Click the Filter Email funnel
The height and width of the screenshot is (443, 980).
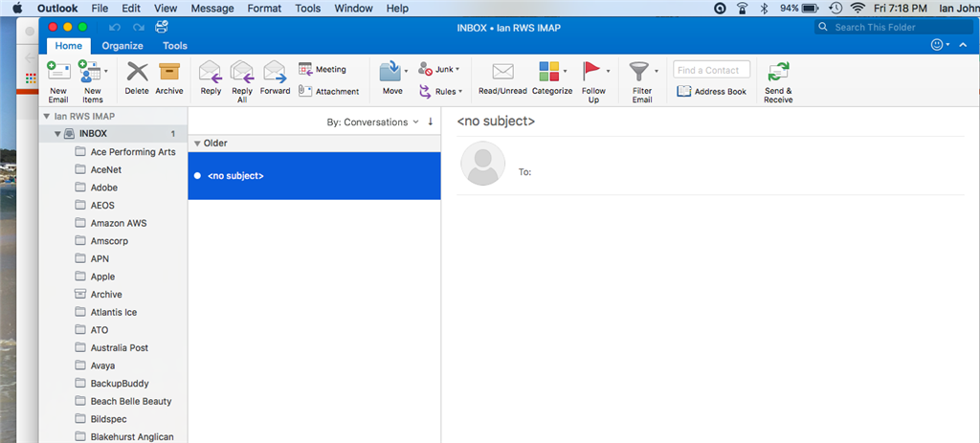[x=638, y=71]
